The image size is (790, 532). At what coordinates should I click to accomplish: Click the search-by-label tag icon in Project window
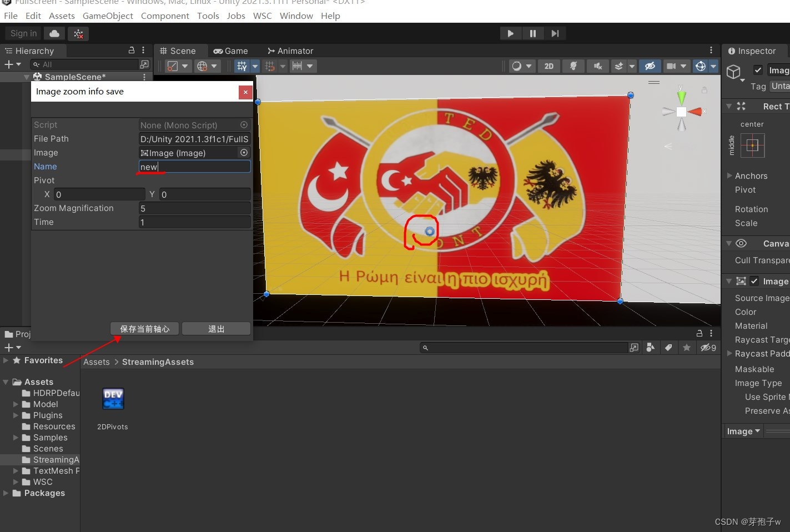(669, 348)
